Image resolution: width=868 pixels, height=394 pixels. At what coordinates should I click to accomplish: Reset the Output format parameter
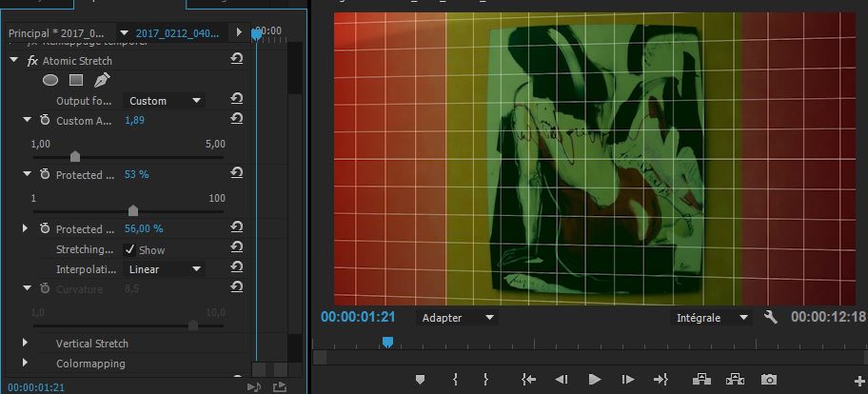click(x=236, y=99)
